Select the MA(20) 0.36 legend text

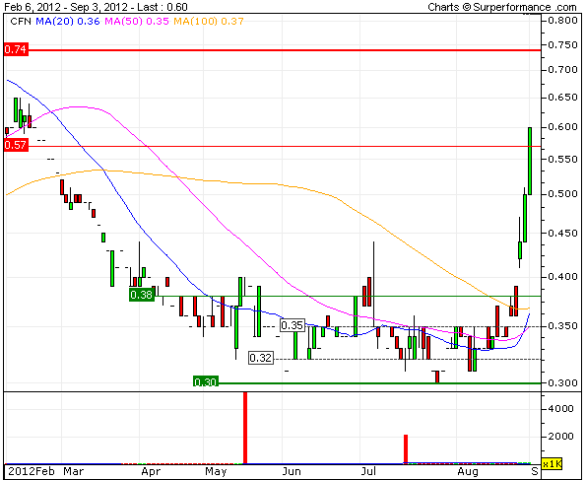click(x=68, y=21)
